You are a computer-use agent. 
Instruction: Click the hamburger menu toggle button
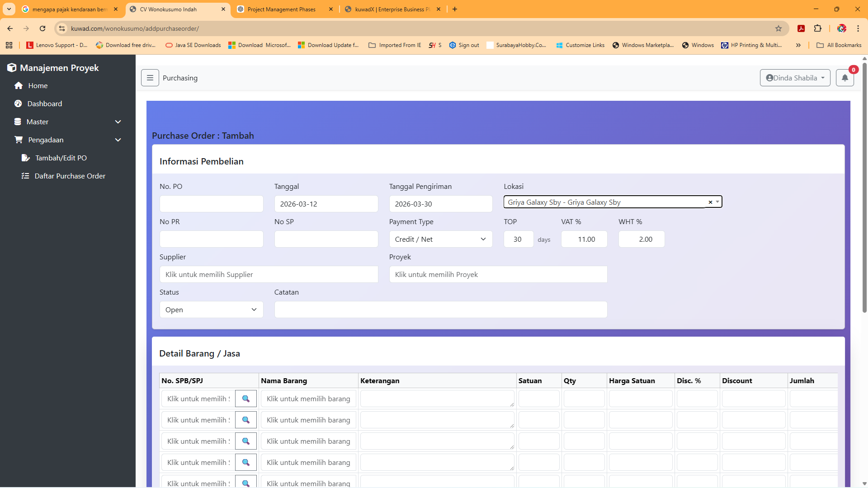tap(150, 78)
